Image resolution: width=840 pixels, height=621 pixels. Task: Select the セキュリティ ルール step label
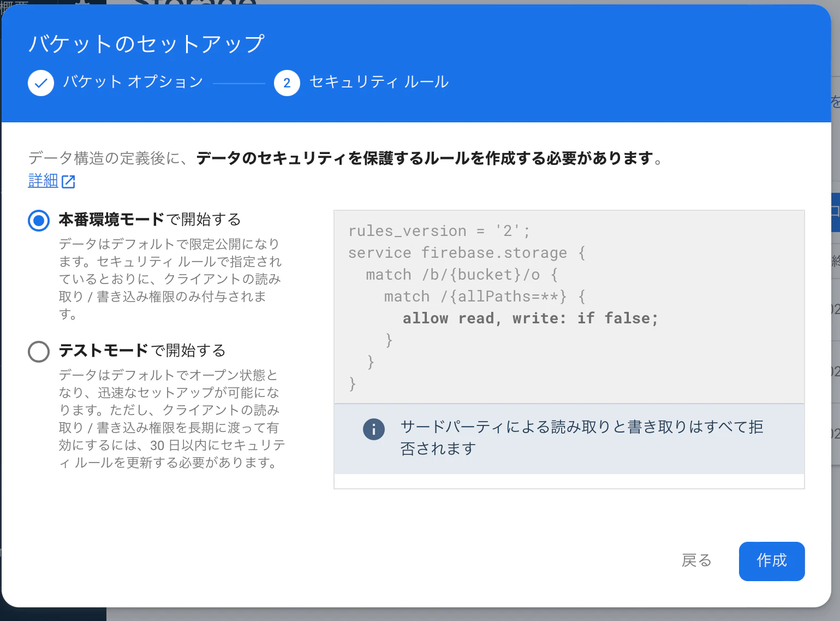[x=379, y=82]
